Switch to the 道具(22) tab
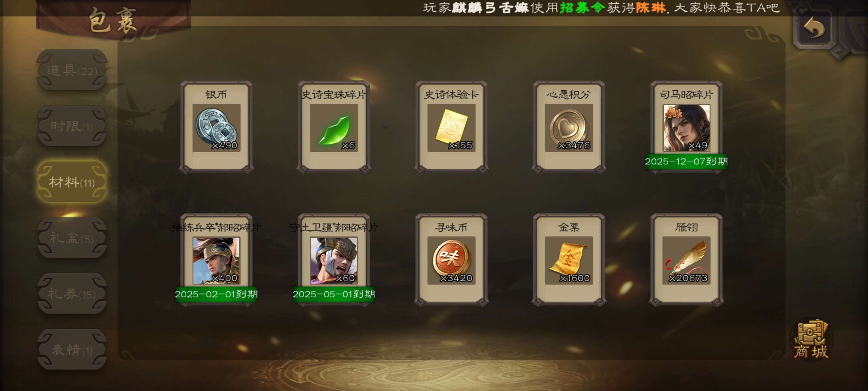This screenshot has height=391, width=868. 72,70
